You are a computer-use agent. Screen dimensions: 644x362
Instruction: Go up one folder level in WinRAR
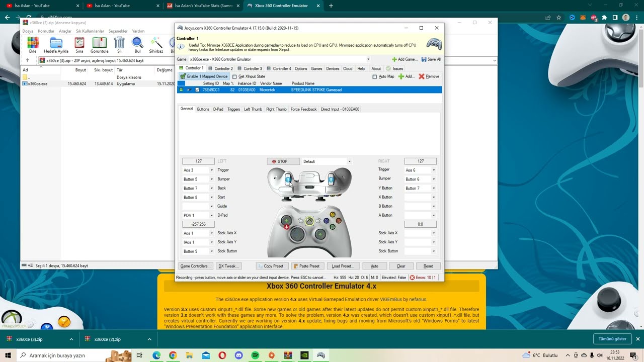(x=27, y=60)
